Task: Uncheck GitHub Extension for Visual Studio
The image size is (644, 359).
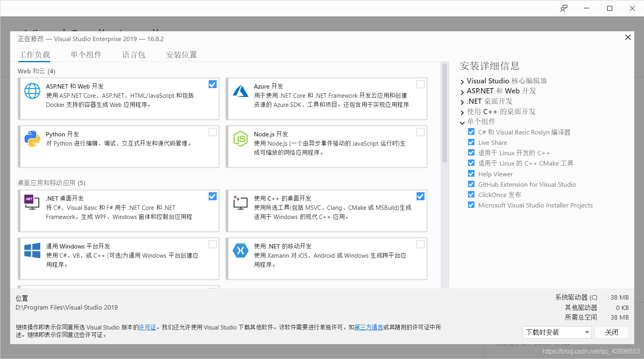Action: [471, 184]
